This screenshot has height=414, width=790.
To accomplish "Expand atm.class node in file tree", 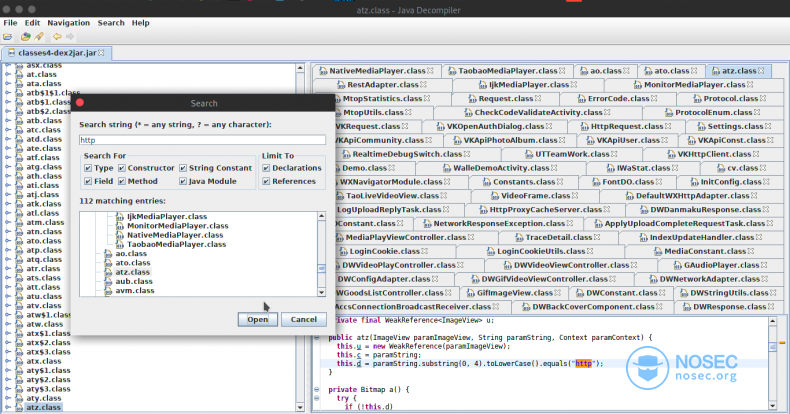I will click(8, 223).
